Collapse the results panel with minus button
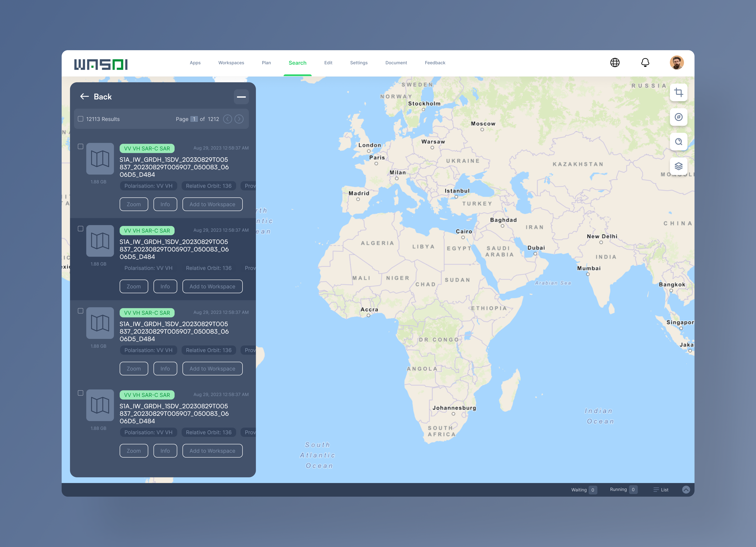Image resolution: width=756 pixels, height=547 pixels. 241,97
